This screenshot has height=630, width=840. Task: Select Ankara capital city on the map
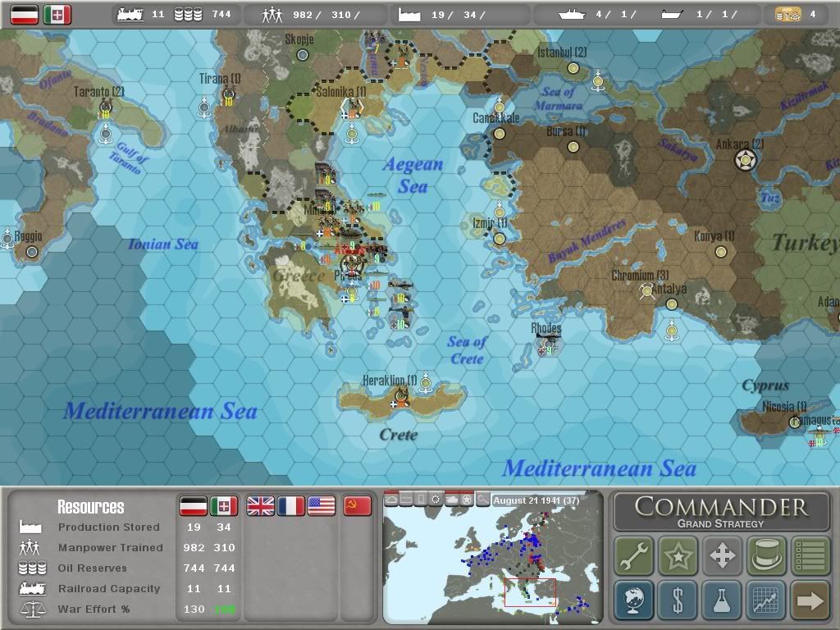[745, 160]
